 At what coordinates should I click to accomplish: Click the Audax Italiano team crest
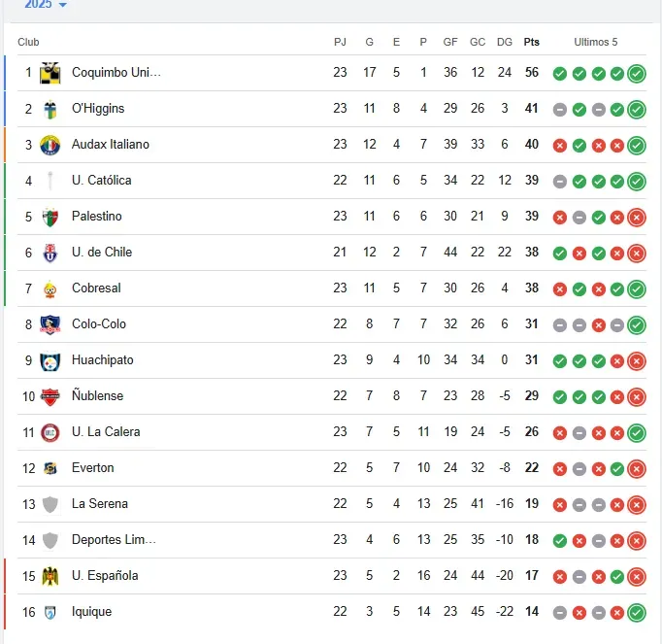(x=50, y=145)
